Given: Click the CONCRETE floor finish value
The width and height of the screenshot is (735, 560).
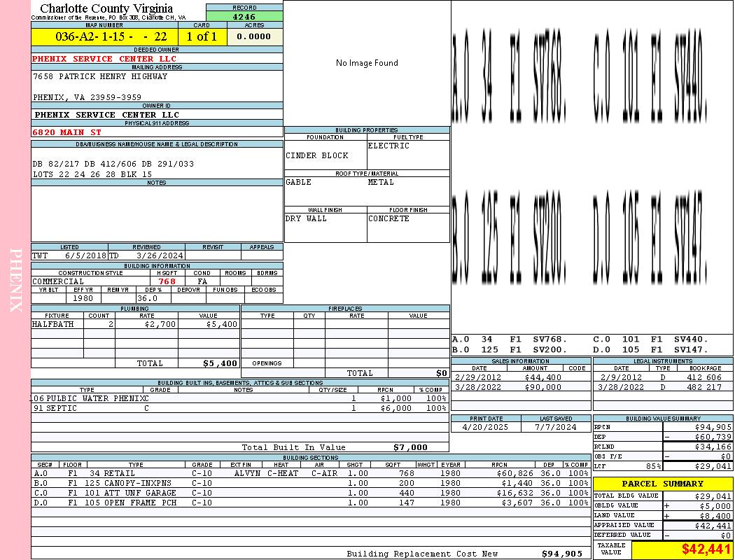Looking at the screenshot, I should pos(388,218).
